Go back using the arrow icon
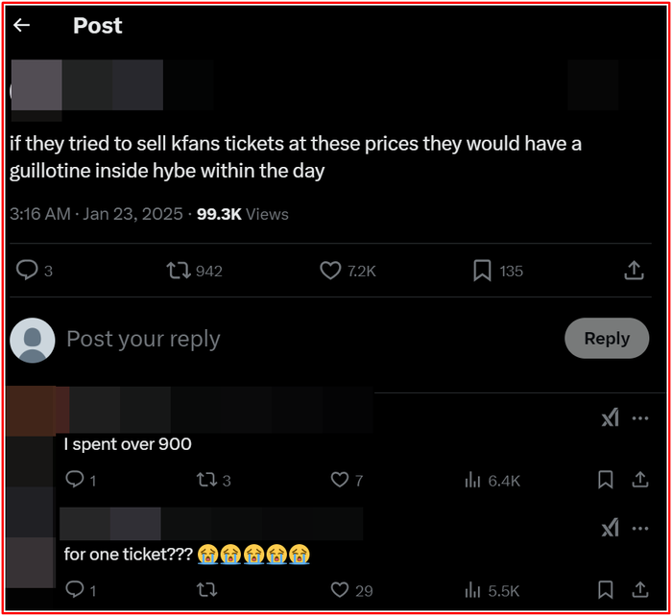 coord(22,26)
